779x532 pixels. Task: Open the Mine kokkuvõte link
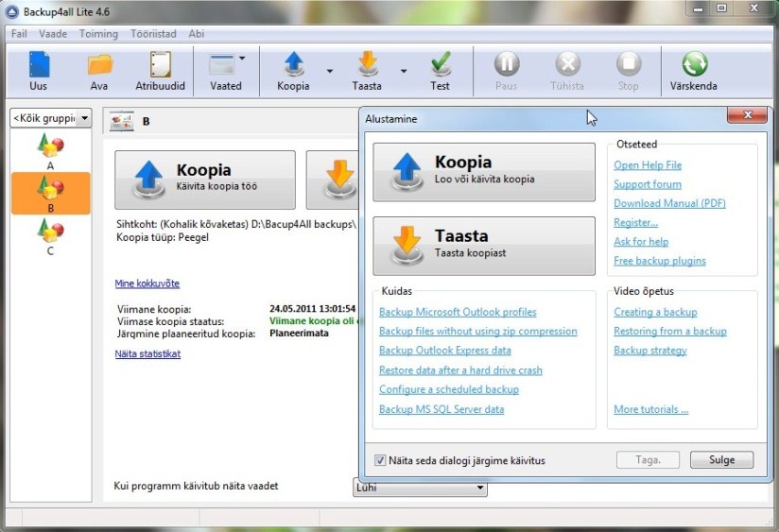[147, 283]
